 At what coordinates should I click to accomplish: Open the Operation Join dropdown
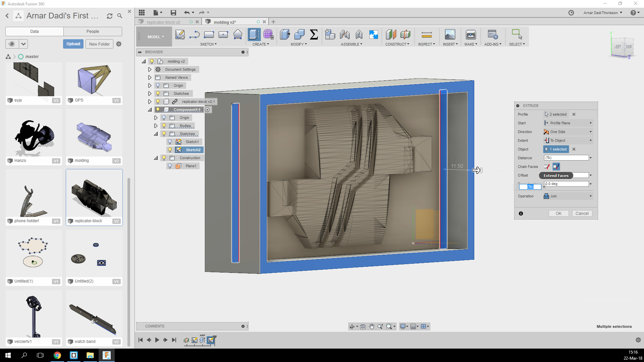pos(568,196)
